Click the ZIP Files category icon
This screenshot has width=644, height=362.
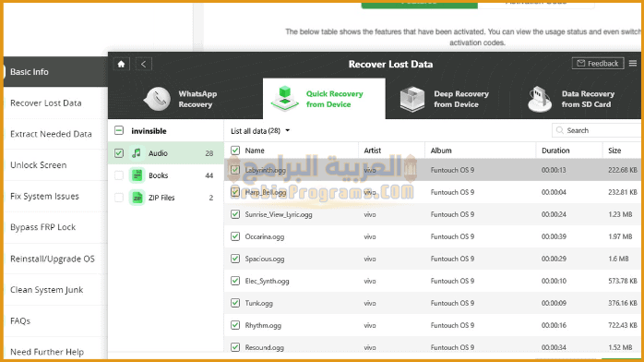(x=137, y=198)
